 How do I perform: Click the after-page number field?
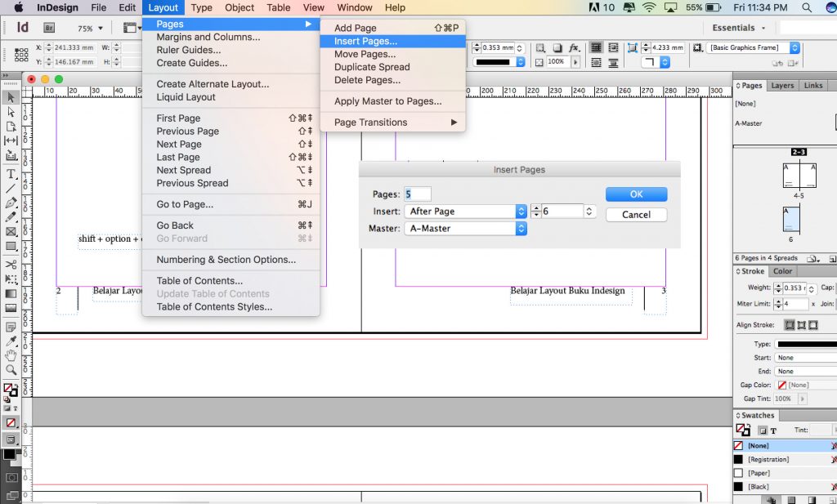562,212
